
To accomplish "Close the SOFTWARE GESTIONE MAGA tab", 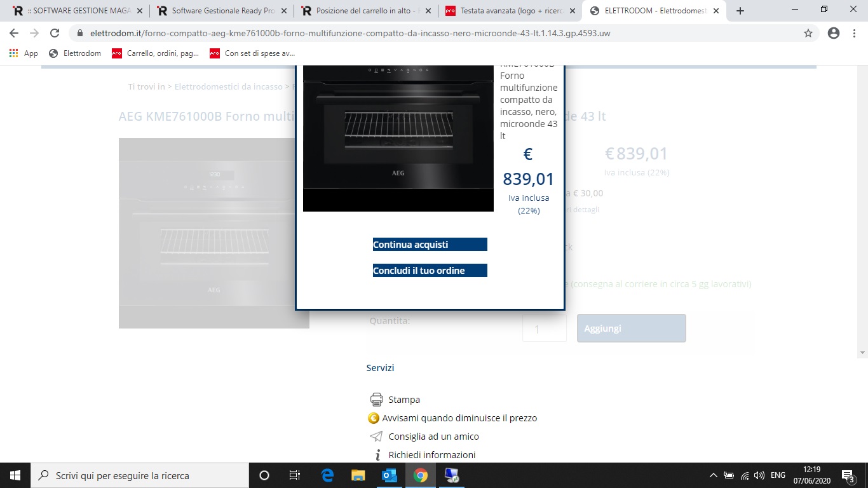I will [x=140, y=11].
